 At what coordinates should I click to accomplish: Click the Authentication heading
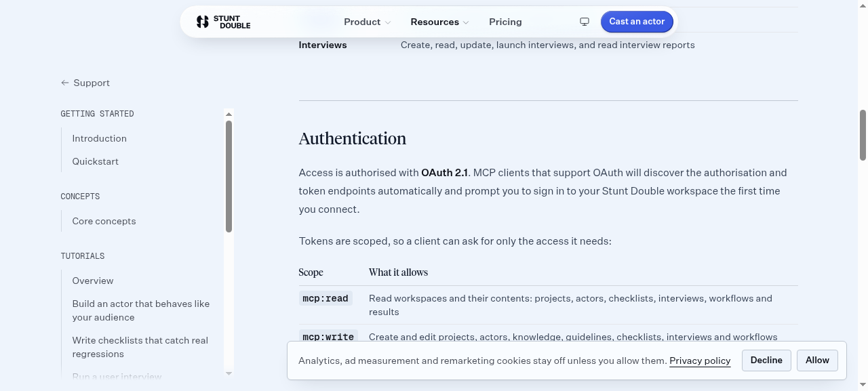[353, 138]
